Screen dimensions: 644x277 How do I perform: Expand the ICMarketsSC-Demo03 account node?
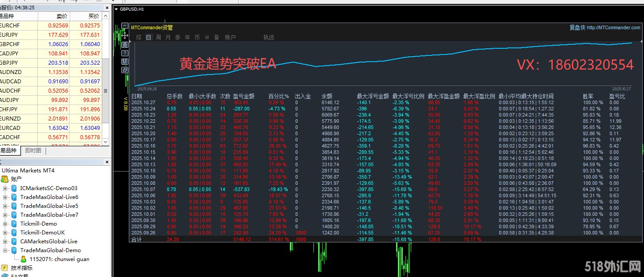(x=5, y=188)
